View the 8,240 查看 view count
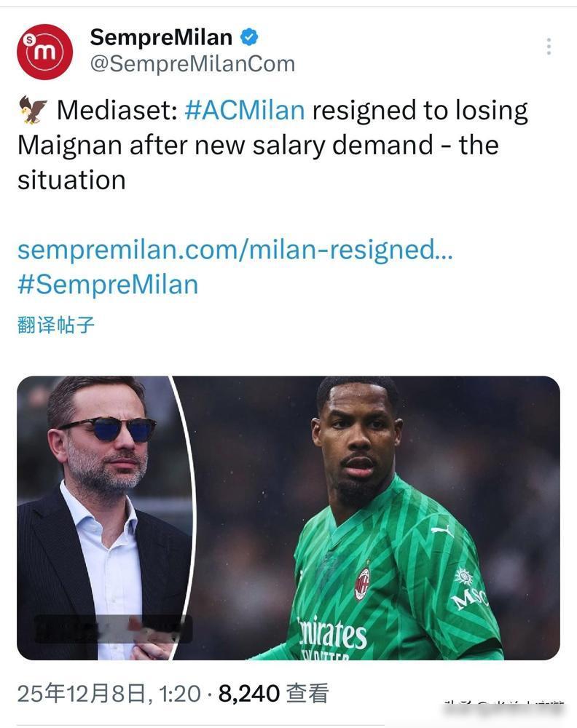Viewport: 577px width, 728px height. coord(273,693)
